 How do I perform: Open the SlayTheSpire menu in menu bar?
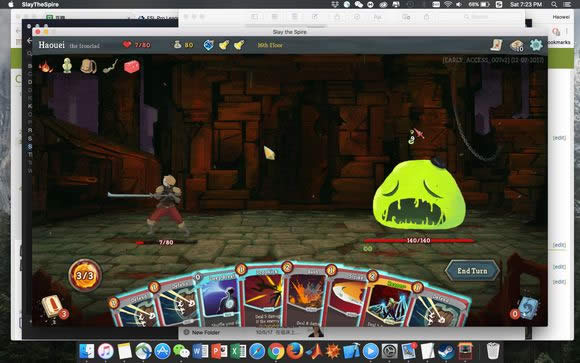pos(40,4)
